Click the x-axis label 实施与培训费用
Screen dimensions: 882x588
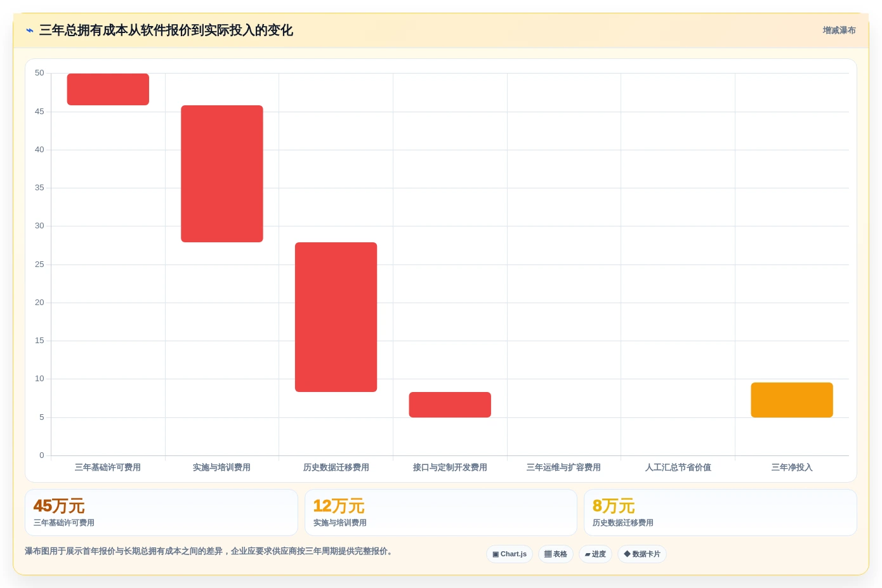click(x=222, y=467)
